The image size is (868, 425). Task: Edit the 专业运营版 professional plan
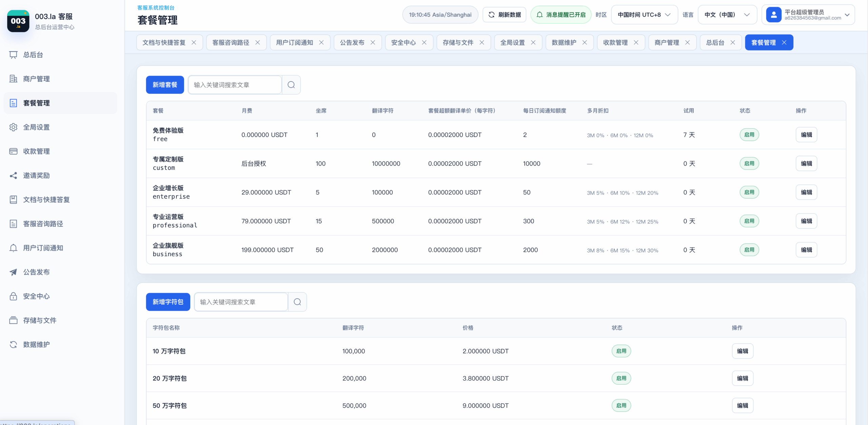[x=806, y=221]
